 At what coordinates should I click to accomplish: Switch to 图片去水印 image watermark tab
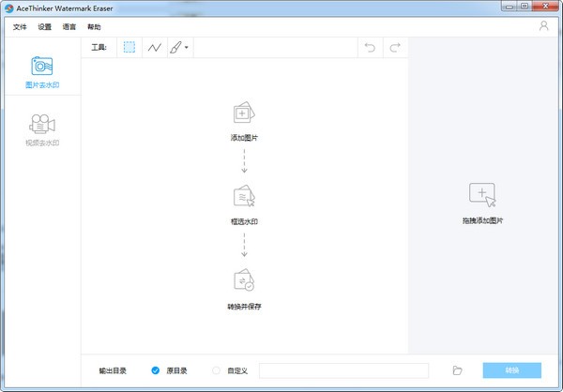coord(41,71)
